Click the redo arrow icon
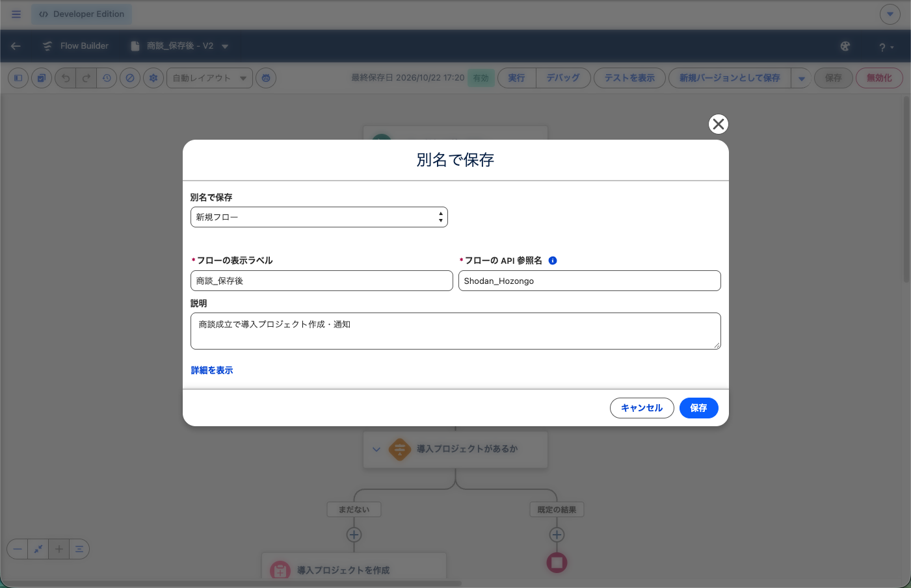 (86, 78)
